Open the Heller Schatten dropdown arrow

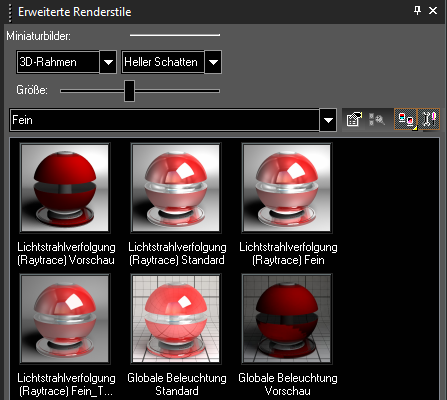tap(213, 62)
